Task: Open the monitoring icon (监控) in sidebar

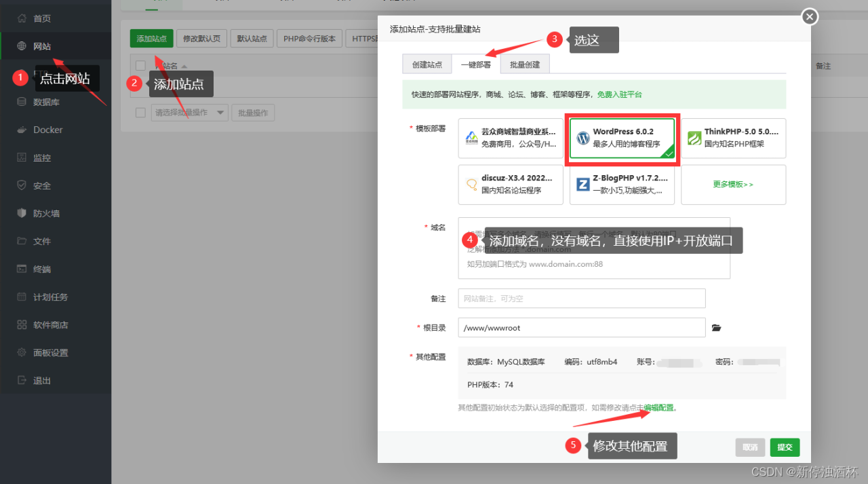Action: point(22,157)
